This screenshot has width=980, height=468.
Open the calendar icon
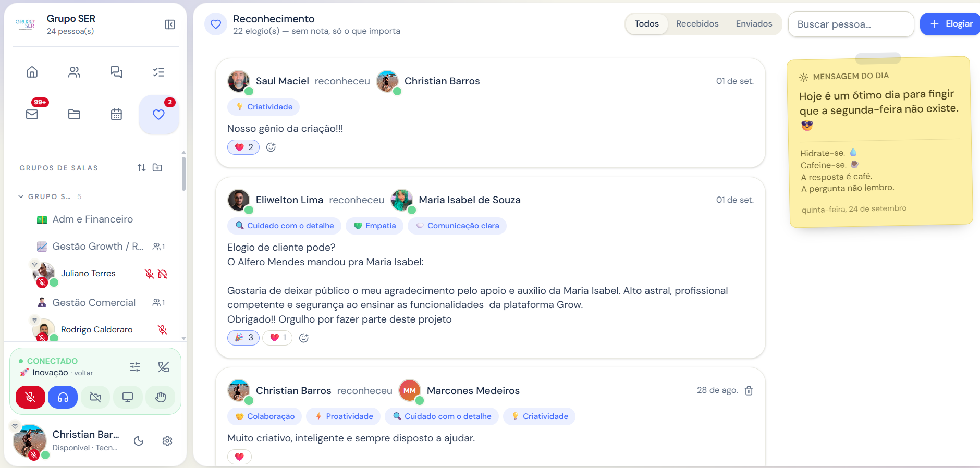[x=116, y=114]
